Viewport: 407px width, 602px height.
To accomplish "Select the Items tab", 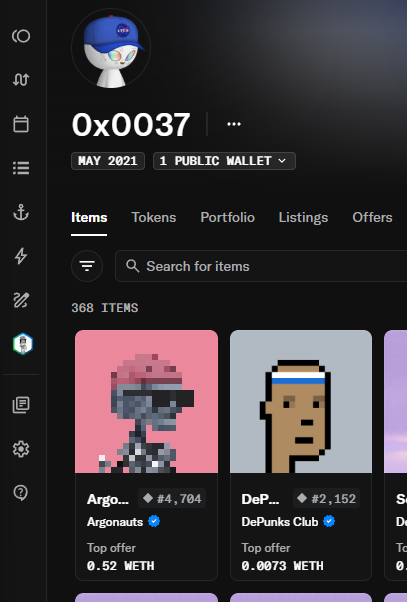I will (89, 217).
